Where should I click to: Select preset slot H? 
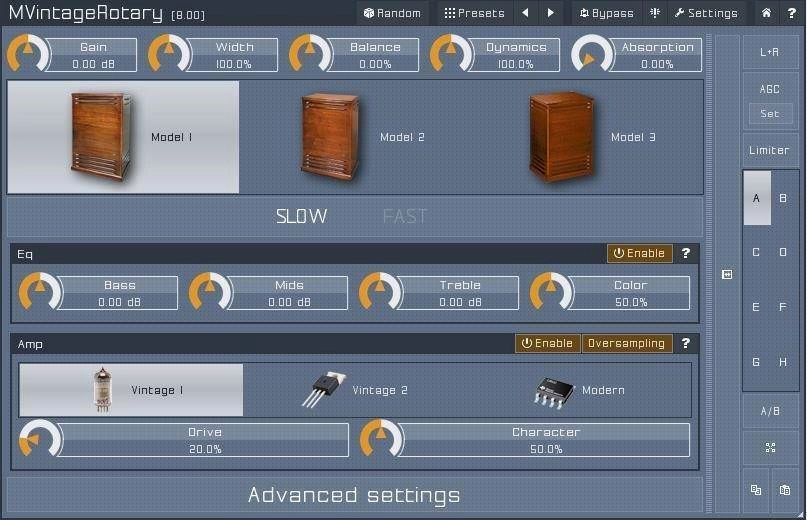point(783,362)
